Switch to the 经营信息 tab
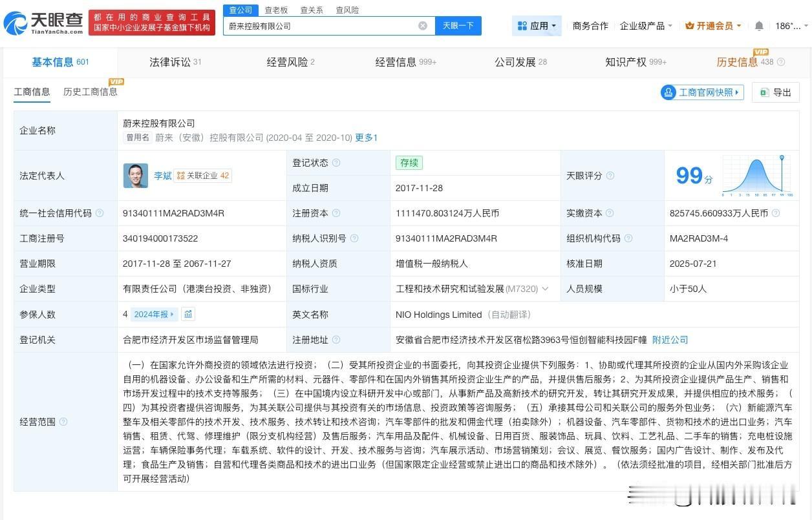Viewport: 812px width, 520px height. tap(405, 62)
